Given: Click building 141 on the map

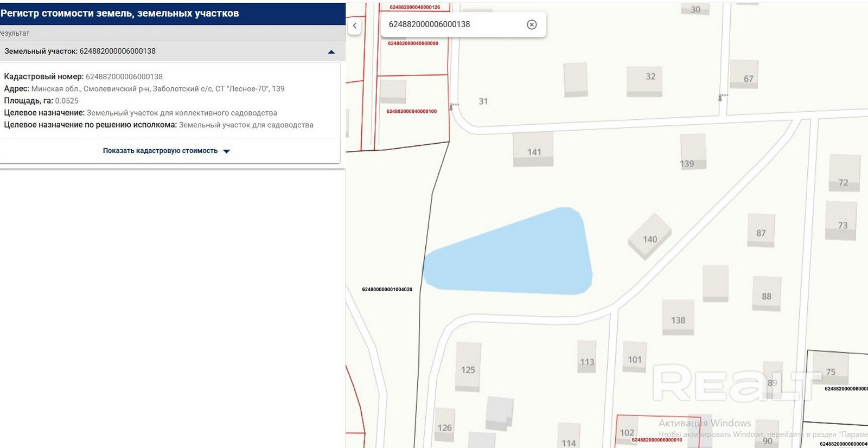Looking at the screenshot, I should [x=533, y=149].
